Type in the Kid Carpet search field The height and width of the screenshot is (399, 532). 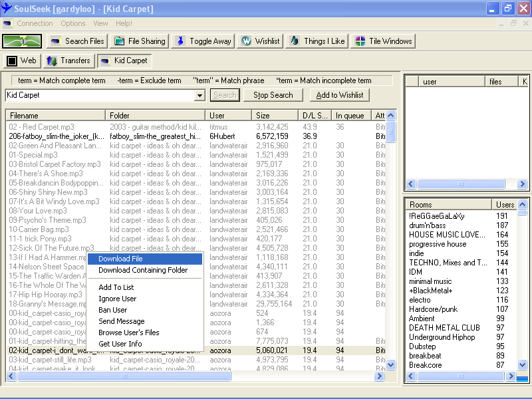tap(100, 96)
